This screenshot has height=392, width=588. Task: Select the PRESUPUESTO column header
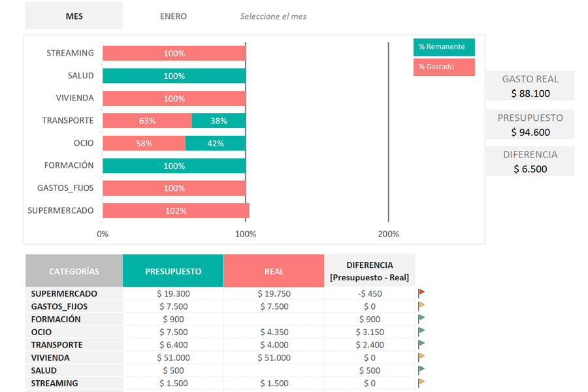point(173,271)
